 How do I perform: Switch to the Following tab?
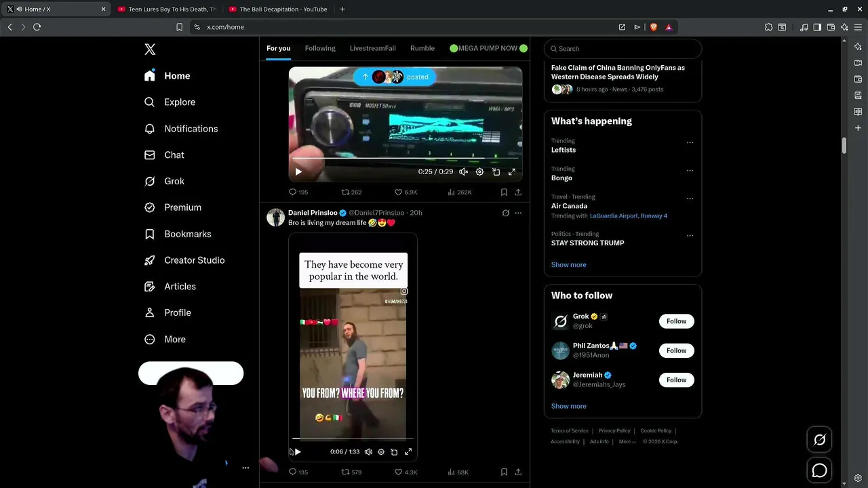[320, 48]
